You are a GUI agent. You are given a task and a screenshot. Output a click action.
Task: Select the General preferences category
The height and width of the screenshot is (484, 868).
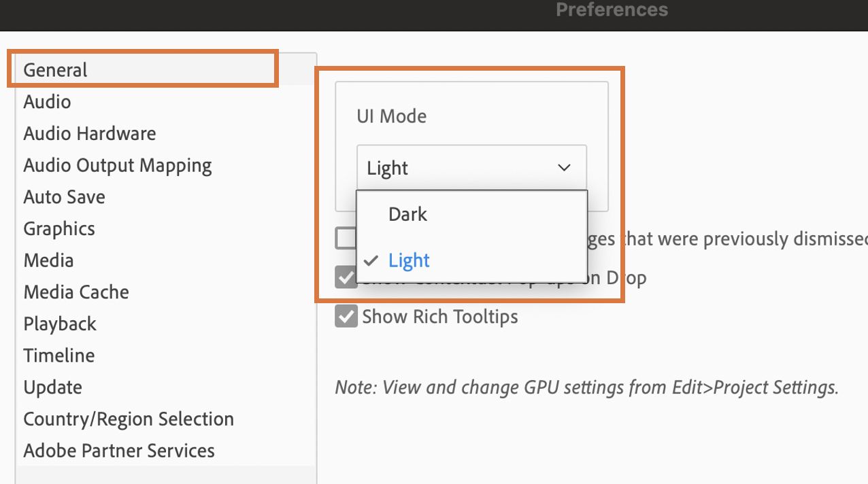56,70
